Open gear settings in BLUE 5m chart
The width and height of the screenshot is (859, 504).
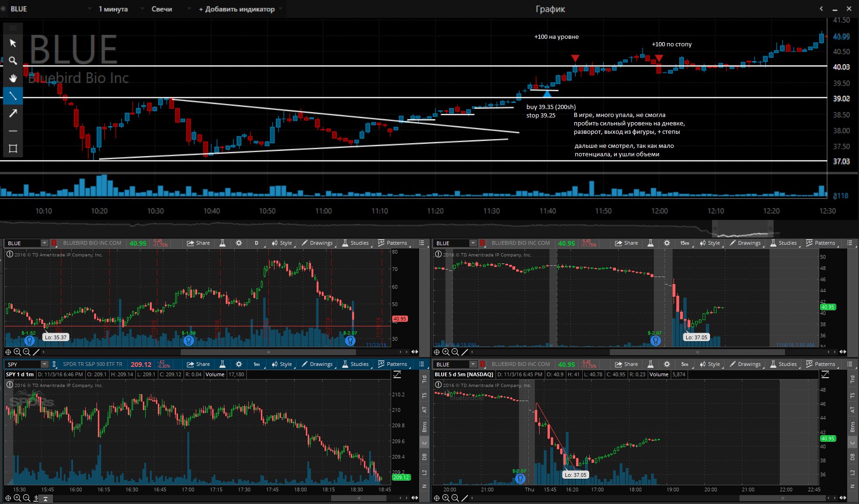667,364
